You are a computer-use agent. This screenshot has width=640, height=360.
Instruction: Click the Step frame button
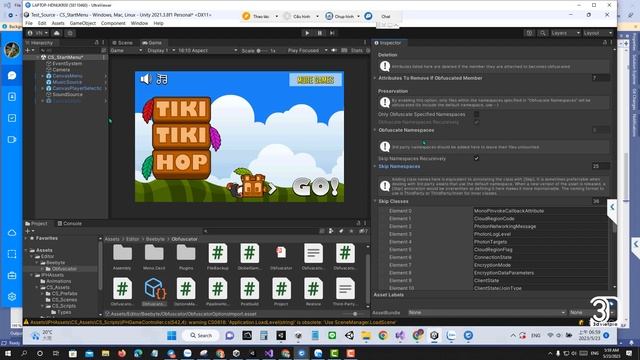click(x=332, y=33)
